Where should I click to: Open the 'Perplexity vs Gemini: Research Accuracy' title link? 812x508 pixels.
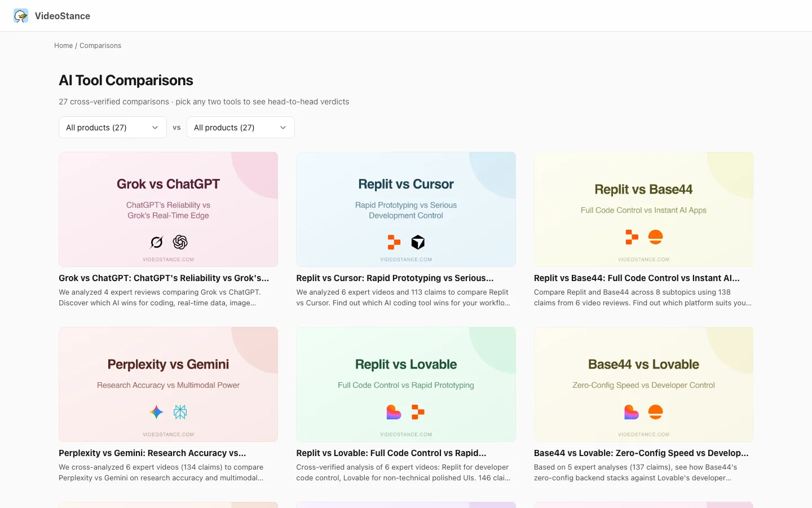(x=152, y=453)
